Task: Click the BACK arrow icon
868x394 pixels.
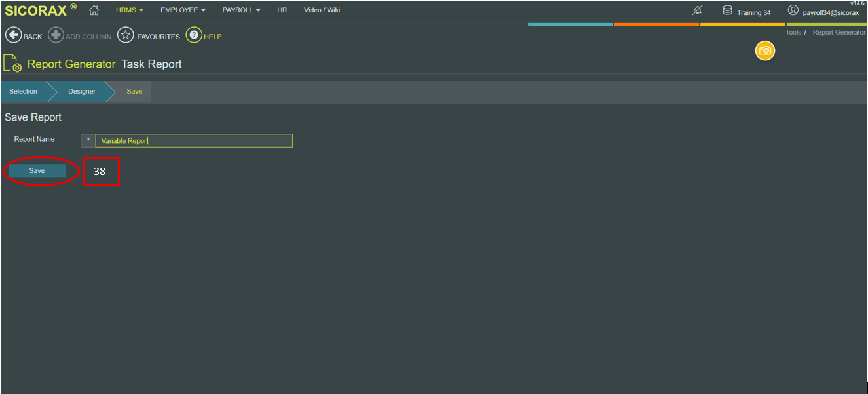Action: (x=13, y=35)
